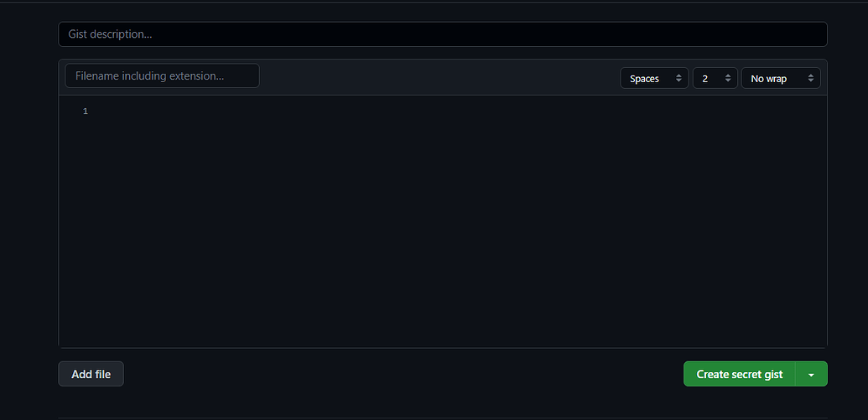Image resolution: width=868 pixels, height=420 pixels.
Task: Click the up-down arrows beside Spaces
Action: (678, 79)
